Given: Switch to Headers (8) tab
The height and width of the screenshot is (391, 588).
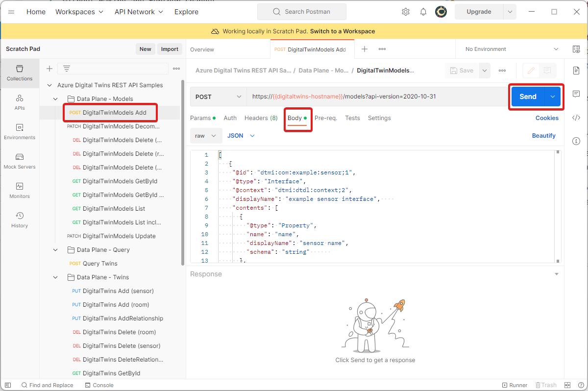Looking at the screenshot, I should tap(261, 118).
